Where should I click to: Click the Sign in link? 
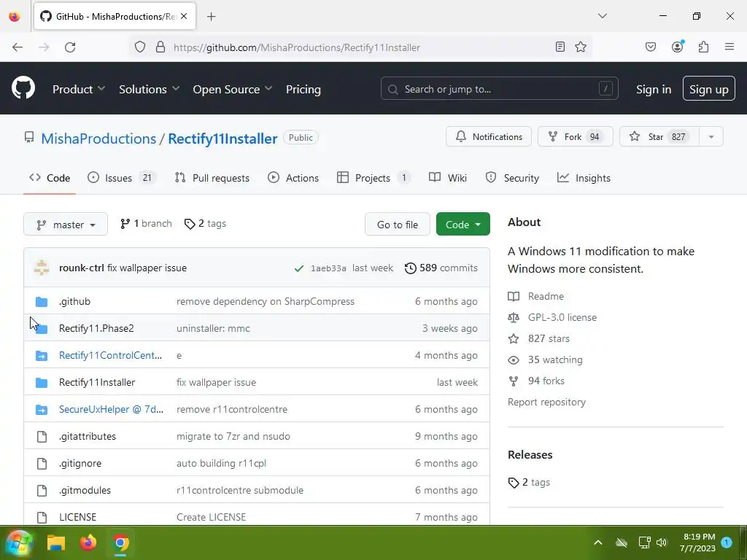click(653, 89)
